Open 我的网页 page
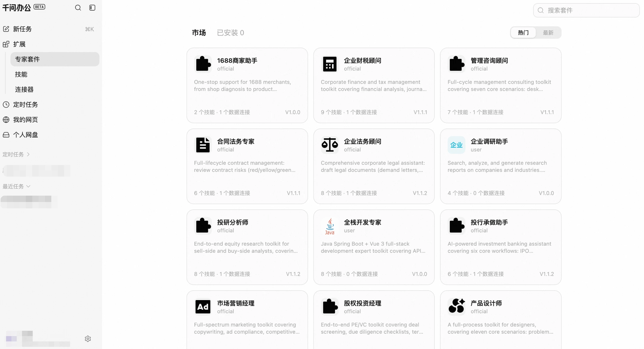This screenshot has height=349, width=644. [25, 120]
